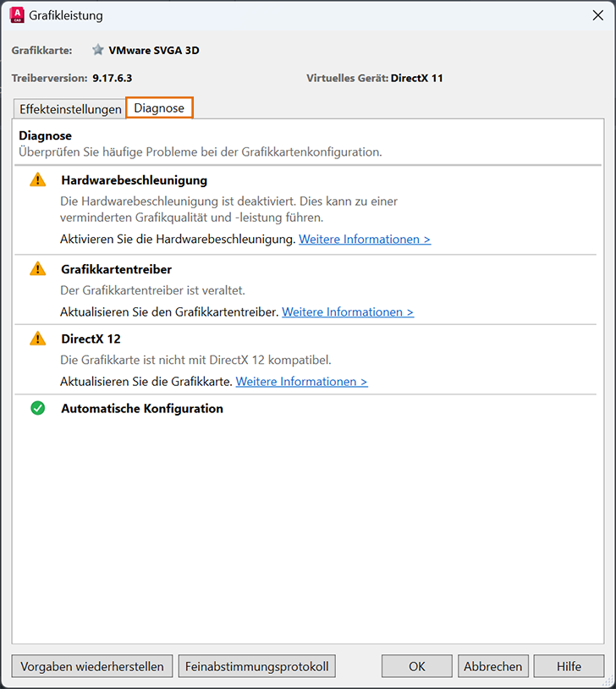
Task: Click the resize grip in dialog corner
Action: tap(609, 682)
